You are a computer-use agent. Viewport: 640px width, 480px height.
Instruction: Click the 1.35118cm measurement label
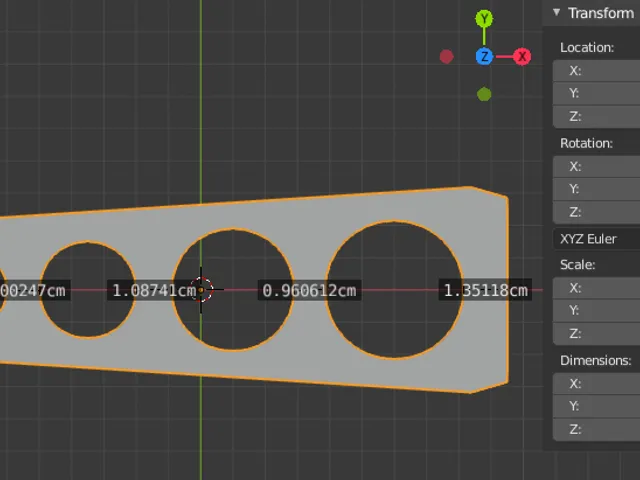[485, 290]
